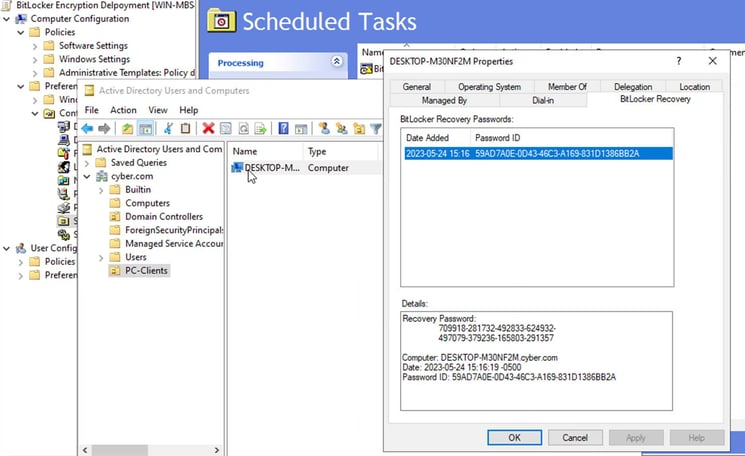745x456 pixels.
Task: Open the View menu in ADUC
Action: click(x=158, y=110)
